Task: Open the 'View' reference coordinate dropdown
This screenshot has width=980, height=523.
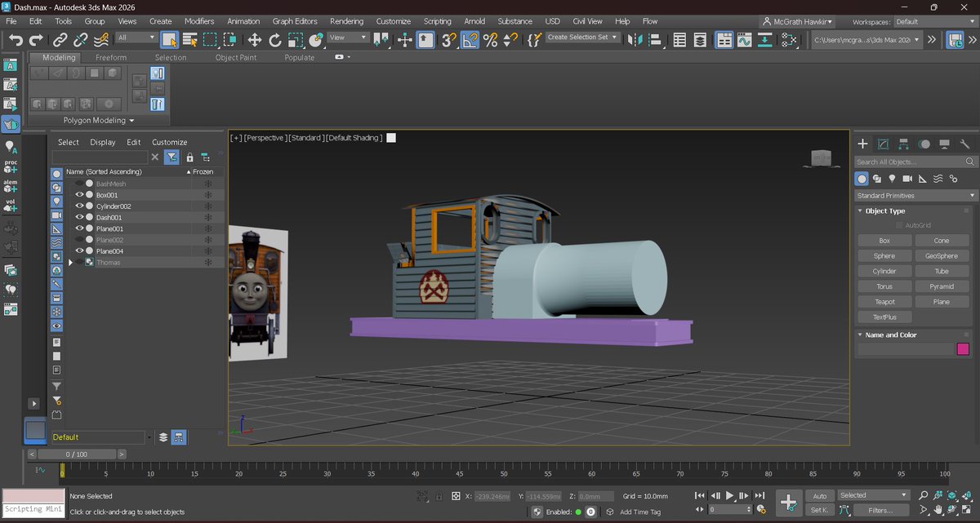Action: [x=348, y=38]
